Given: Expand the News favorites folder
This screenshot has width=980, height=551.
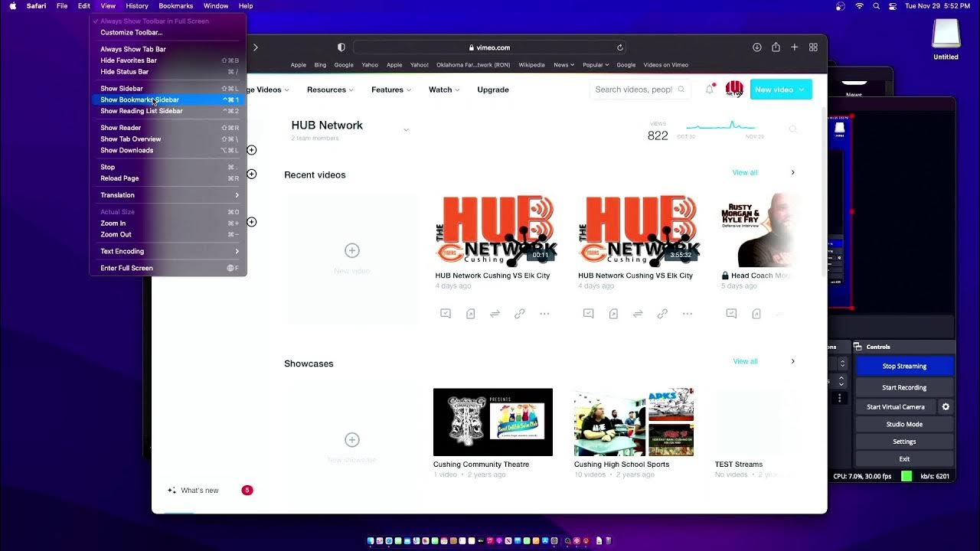Looking at the screenshot, I should tap(563, 65).
